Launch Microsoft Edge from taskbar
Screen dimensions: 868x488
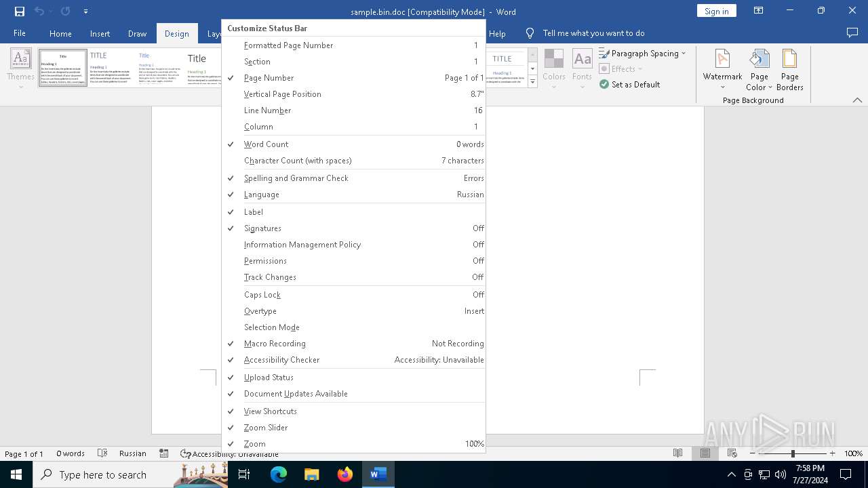click(x=279, y=474)
